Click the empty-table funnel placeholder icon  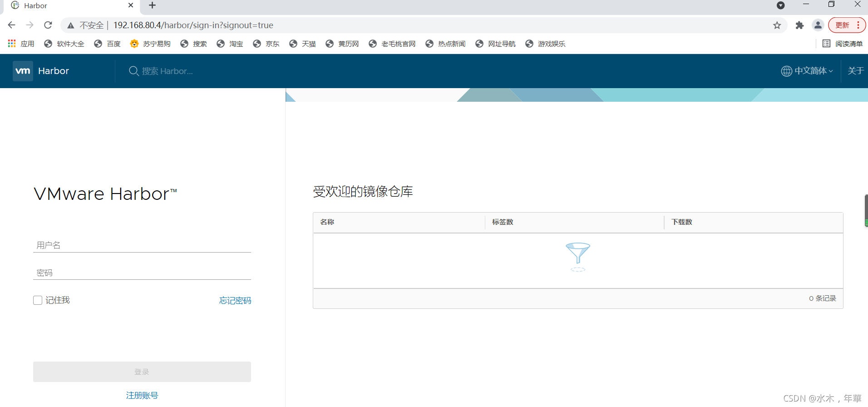[578, 257]
